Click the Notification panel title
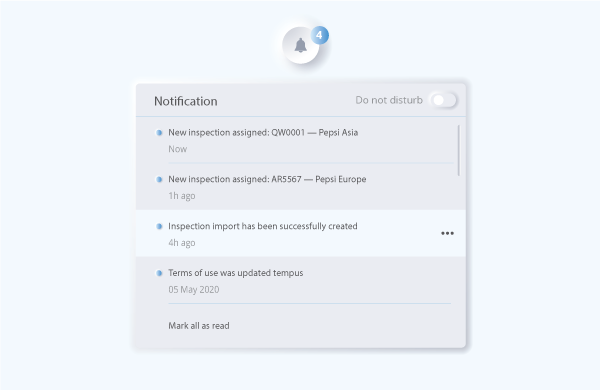 pos(186,101)
